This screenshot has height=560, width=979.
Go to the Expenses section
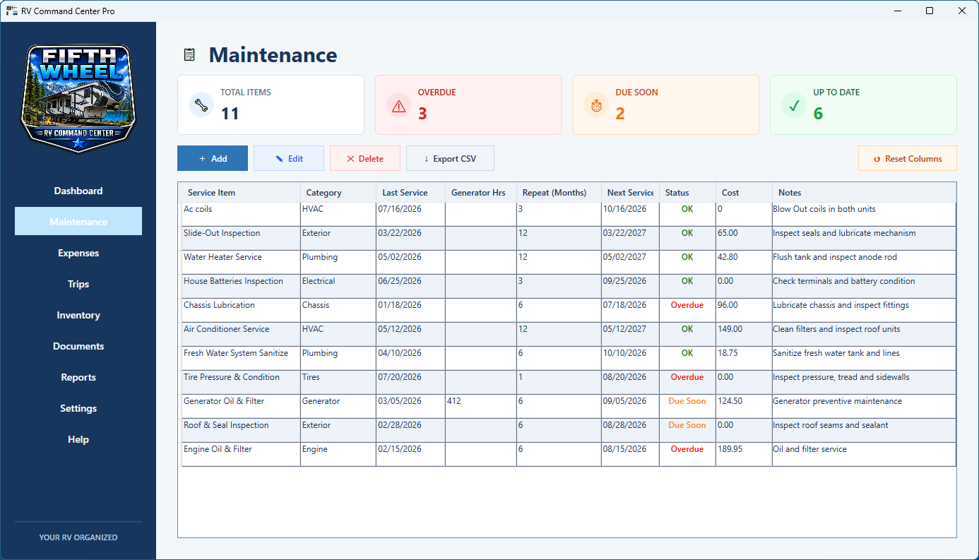(78, 253)
